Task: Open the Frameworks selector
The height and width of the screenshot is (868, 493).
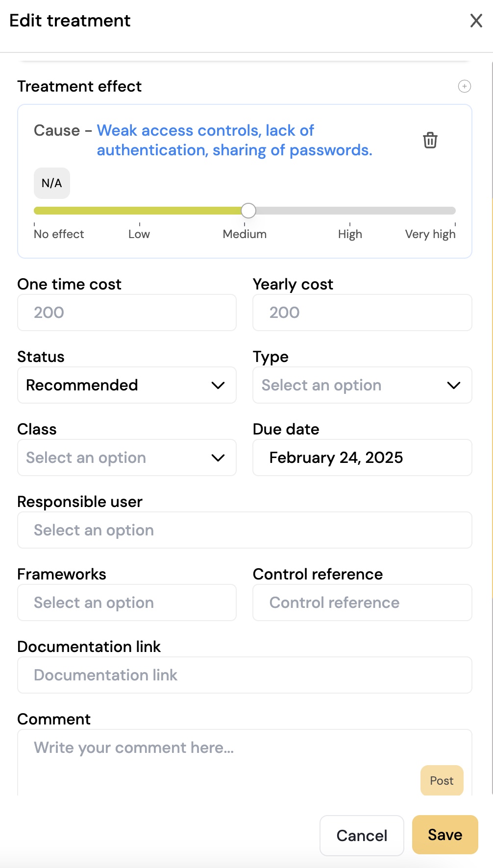Action: tap(127, 603)
